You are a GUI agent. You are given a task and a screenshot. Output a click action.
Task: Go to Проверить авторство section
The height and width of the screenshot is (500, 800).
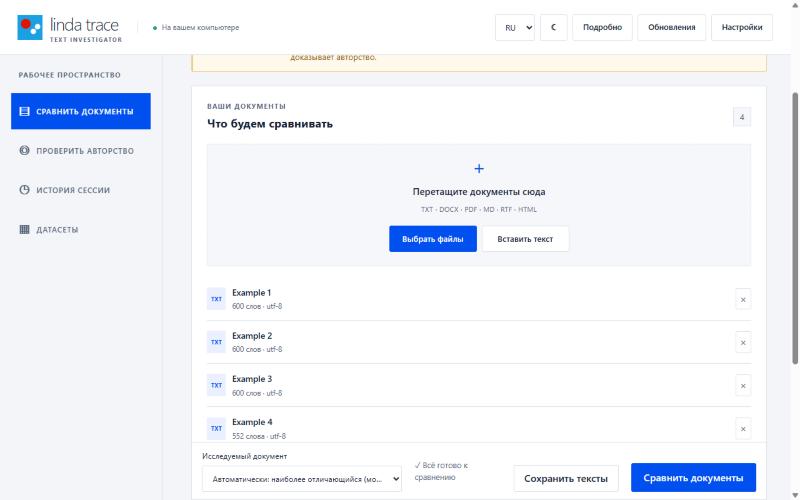pos(81,151)
